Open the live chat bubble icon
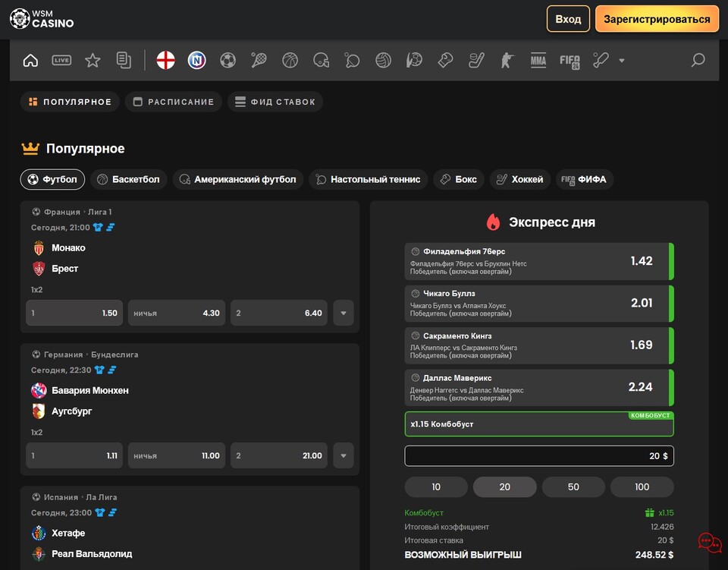Screen dimensions: 728x570 click(710, 543)
